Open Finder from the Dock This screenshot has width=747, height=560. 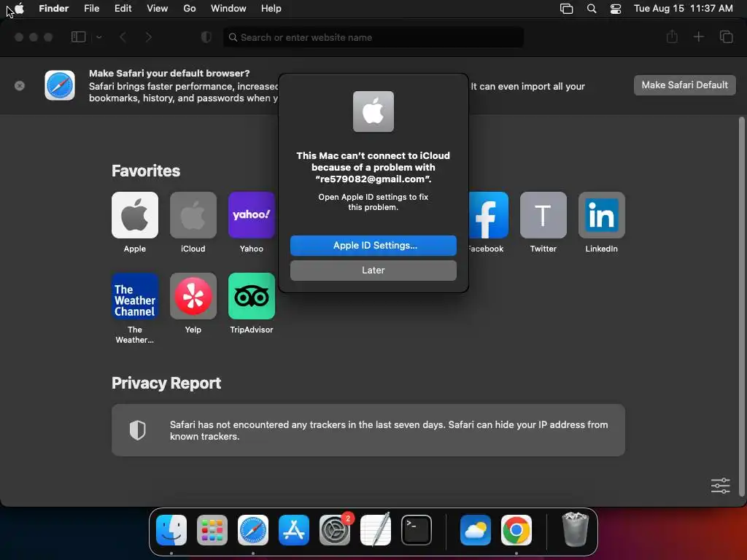tap(171, 530)
